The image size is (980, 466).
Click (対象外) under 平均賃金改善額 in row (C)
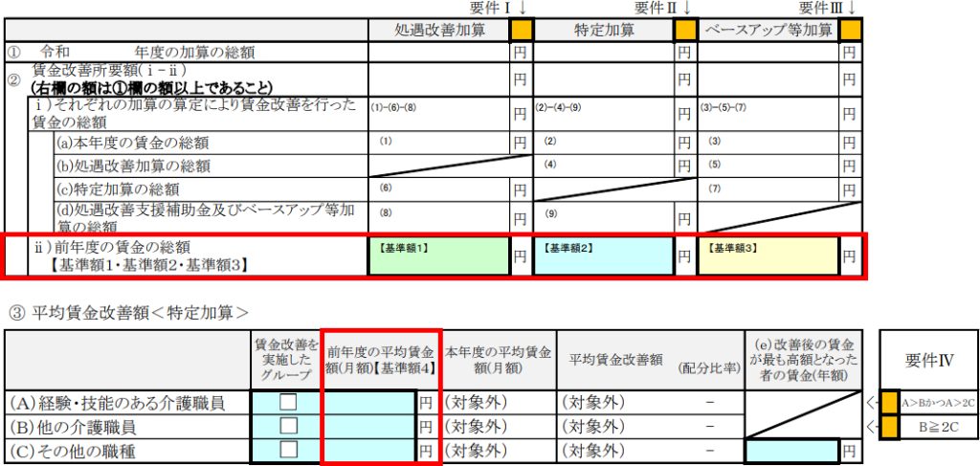point(592,451)
